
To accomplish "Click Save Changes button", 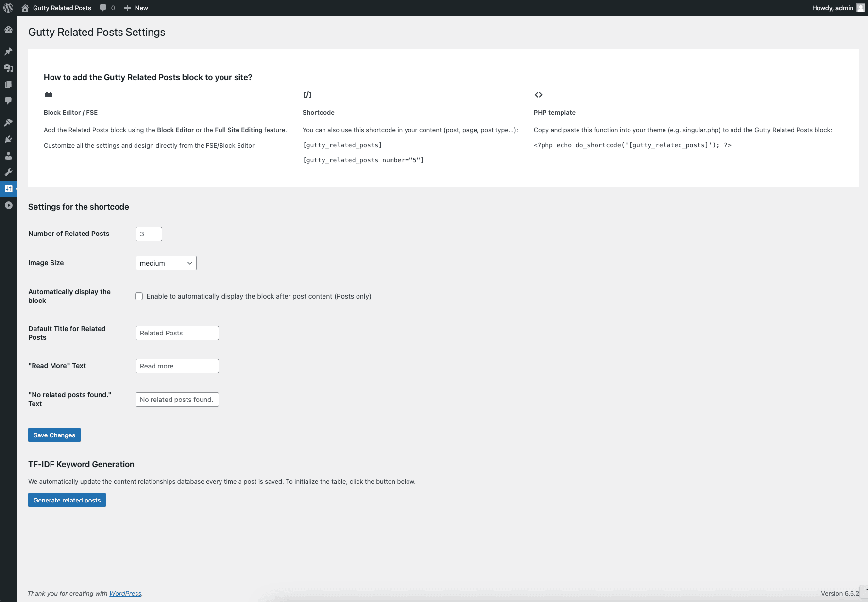I will point(54,435).
